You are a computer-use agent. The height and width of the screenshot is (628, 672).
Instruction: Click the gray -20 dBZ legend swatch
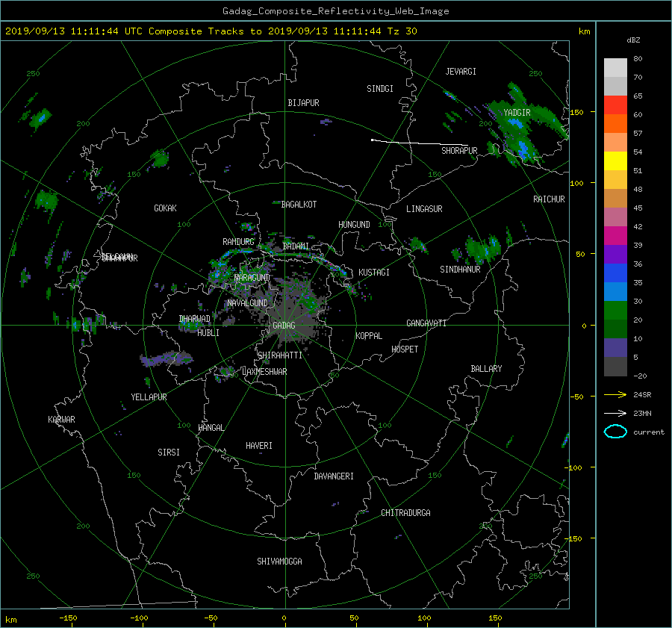pos(615,367)
